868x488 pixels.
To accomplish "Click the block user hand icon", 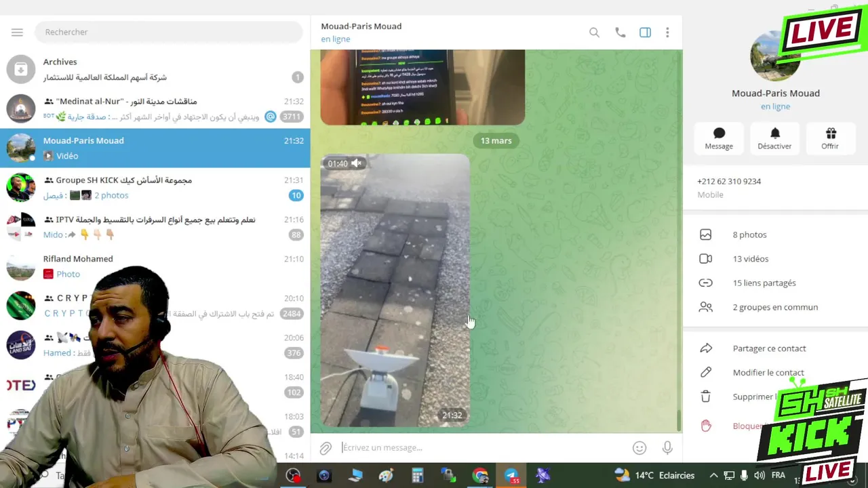I will 706,426.
